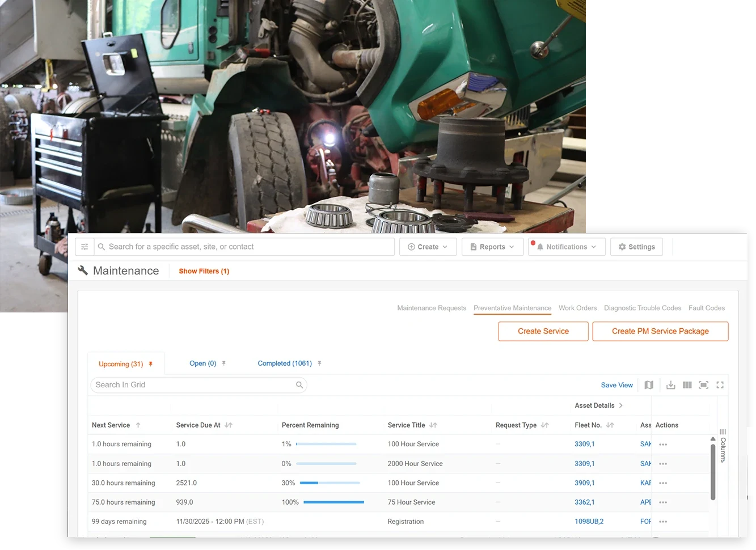Viewport: 756px width, 550px height.
Task: Click the Create PM Service Package button
Action: tap(660, 331)
